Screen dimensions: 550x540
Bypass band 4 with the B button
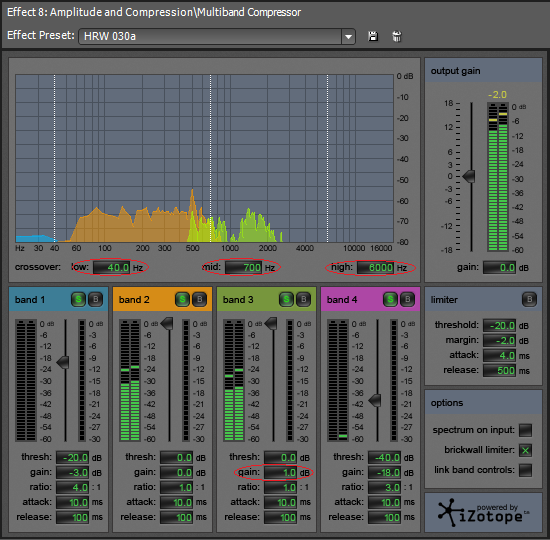pos(407,299)
